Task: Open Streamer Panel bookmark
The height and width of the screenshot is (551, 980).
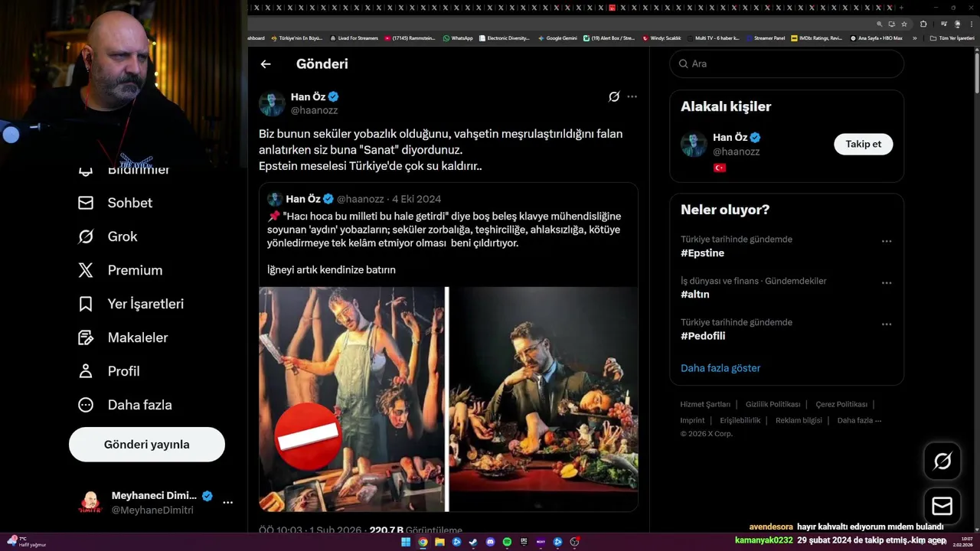Action: point(765,38)
